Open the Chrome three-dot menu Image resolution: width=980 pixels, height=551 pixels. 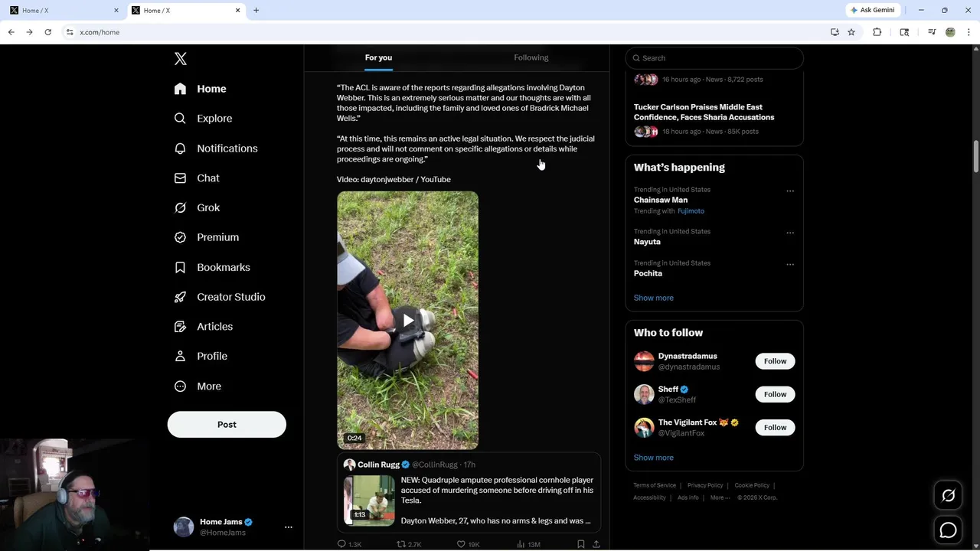(969, 32)
